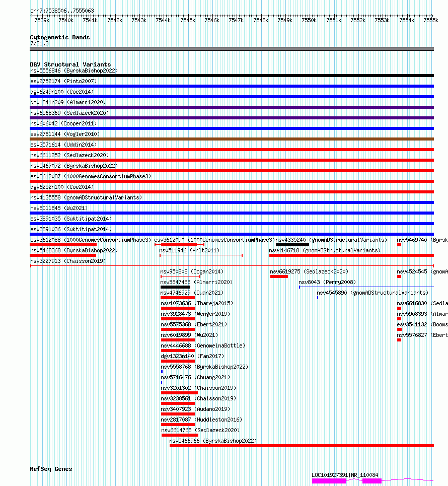Select nsv1073636 (Thareja2015) variant
This screenshot has height=486, width=448.
point(178,308)
